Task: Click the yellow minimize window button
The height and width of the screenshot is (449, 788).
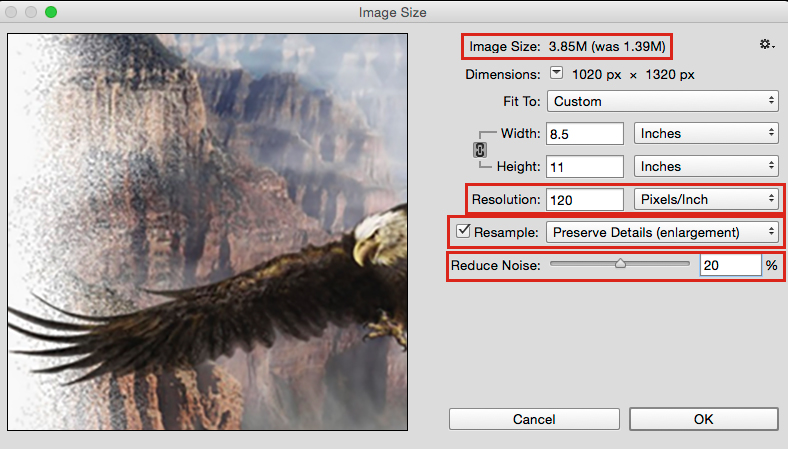Action: pos(32,12)
